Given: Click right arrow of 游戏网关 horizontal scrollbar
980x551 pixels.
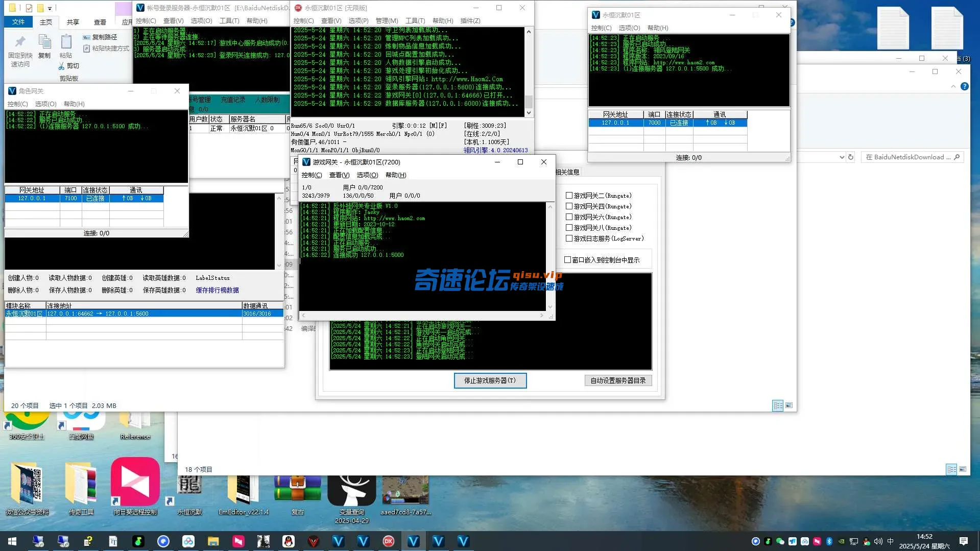Looking at the screenshot, I should pos(542,316).
